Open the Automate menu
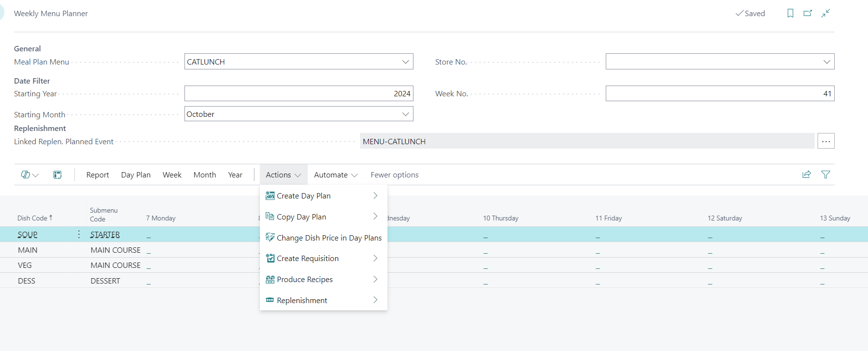Viewport: 868px width, 351px height. point(336,175)
